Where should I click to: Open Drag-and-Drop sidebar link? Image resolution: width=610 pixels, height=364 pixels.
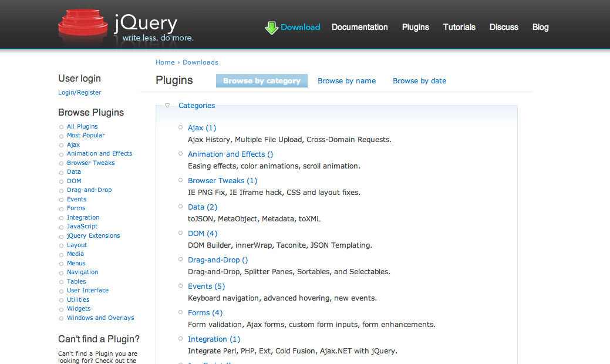coord(89,190)
